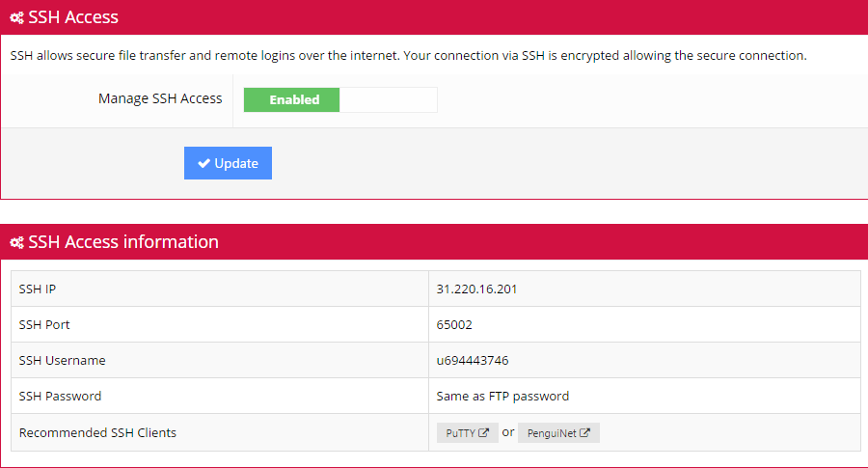868x468 pixels.
Task: Click the SSH Access header title
Action: 73,17
